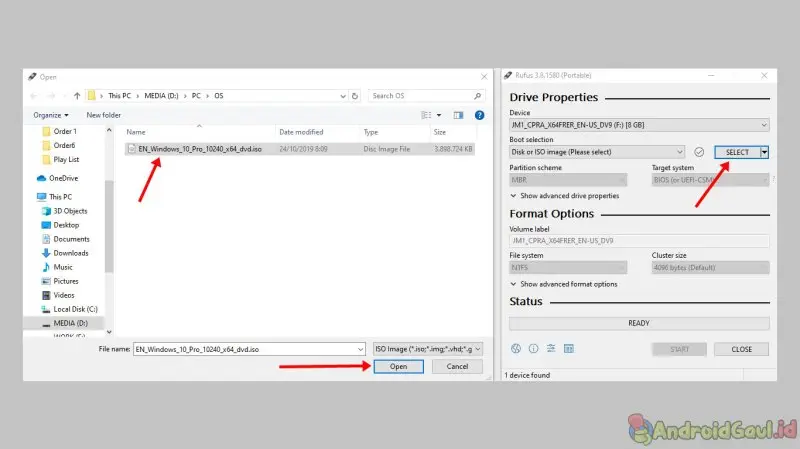Open Rufus settings sliders icon
Viewport: 800px width, 449px height.
click(551, 348)
